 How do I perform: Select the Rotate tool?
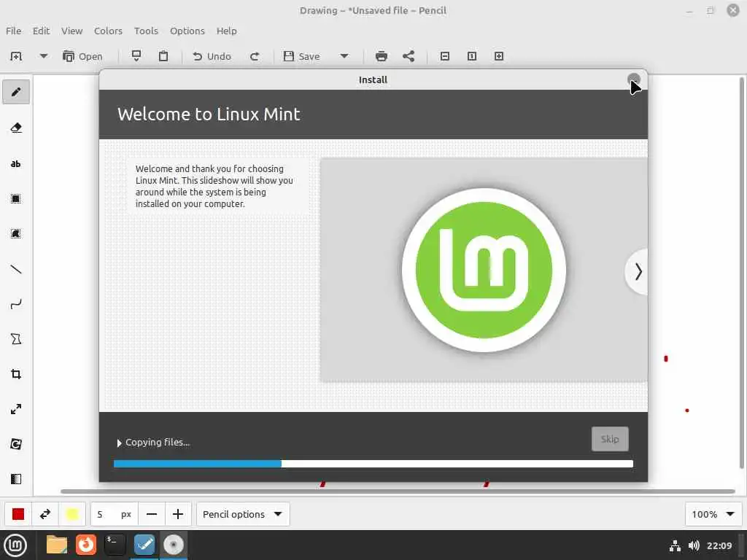(x=16, y=444)
